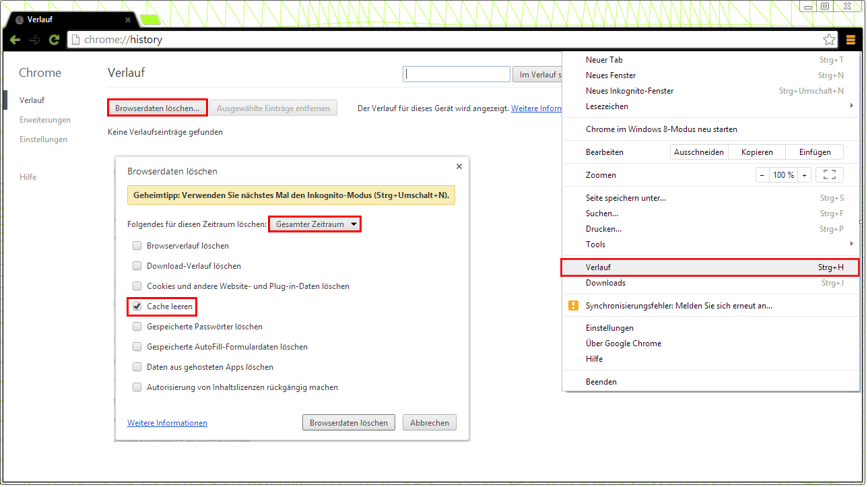The width and height of the screenshot is (868, 487).
Task: Confirm with the Browserdaten löschen button
Action: coord(348,422)
